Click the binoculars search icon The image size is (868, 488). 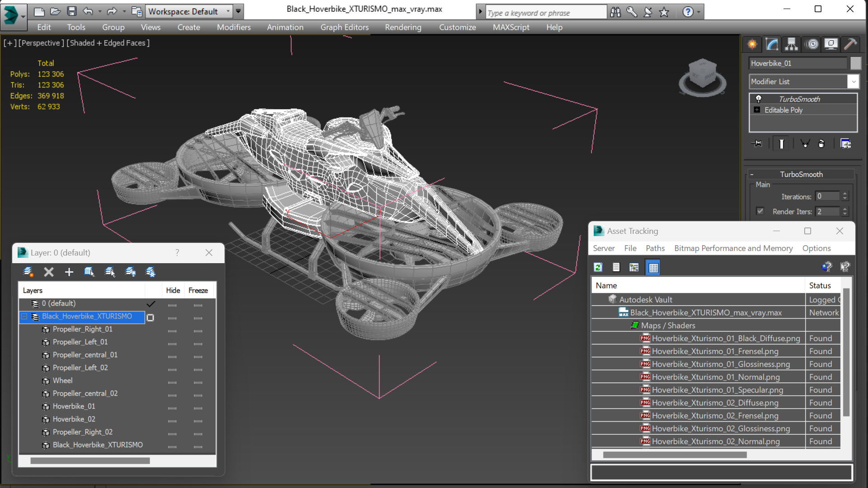coord(615,12)
